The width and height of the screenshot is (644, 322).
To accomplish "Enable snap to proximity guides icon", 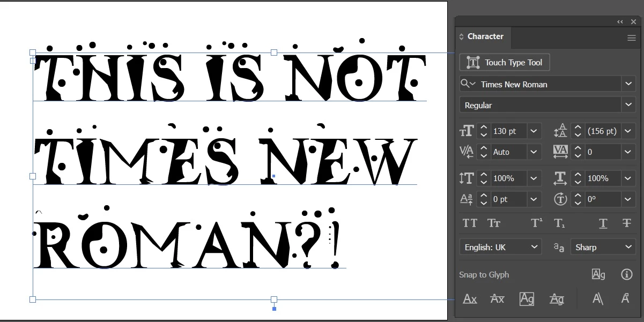I will 557,299.
